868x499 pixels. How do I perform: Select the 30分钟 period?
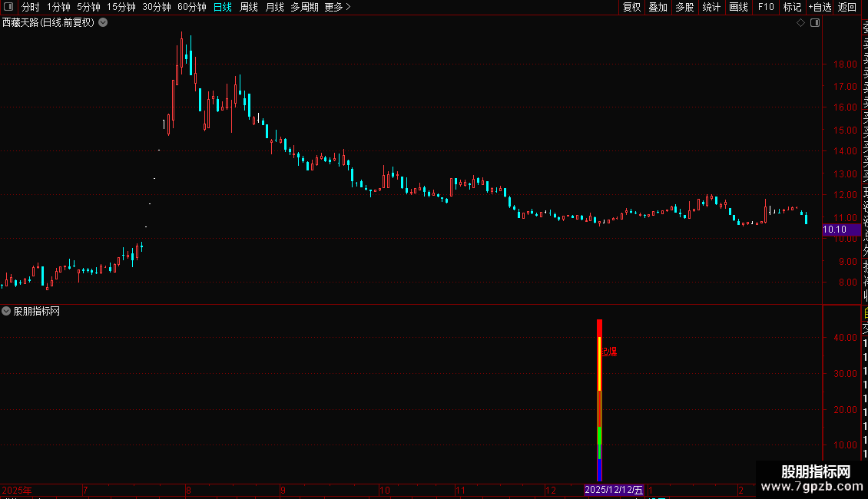tap(157, 7)
